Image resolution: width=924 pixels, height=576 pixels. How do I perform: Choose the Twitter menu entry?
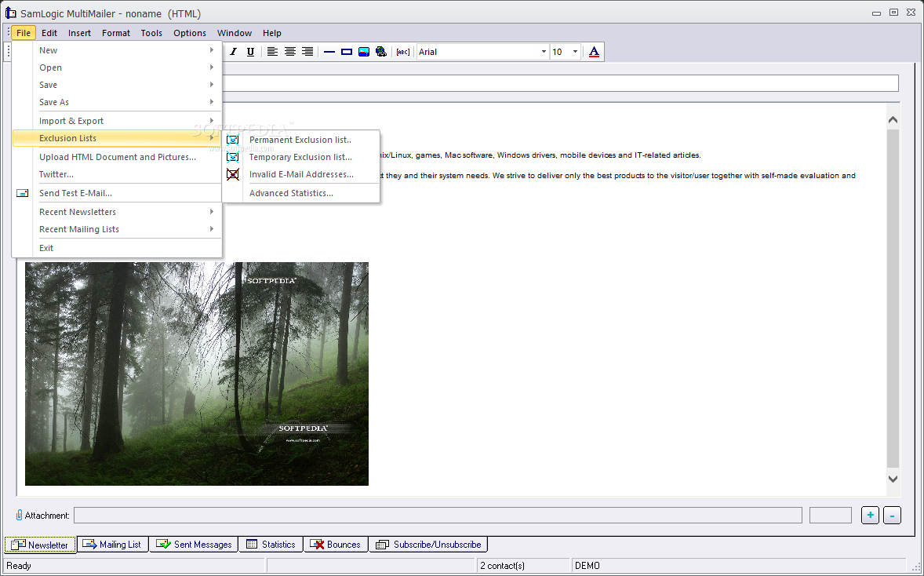(x=118, y=174)
